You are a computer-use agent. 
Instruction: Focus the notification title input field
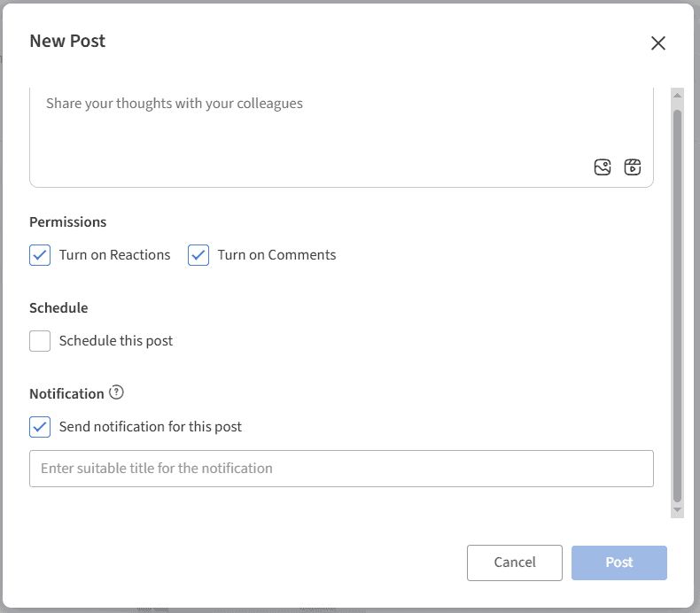tap(341, 469)
